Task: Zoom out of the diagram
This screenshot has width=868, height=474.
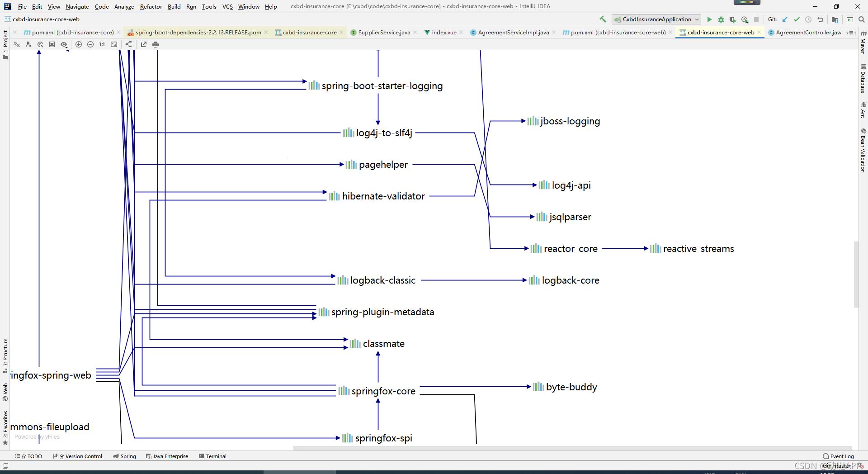Action: pyautogui.click(x=90, y=44)
